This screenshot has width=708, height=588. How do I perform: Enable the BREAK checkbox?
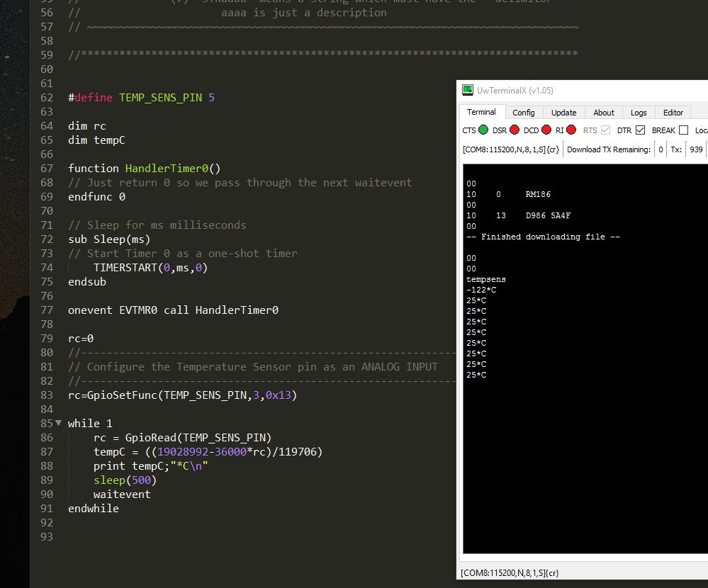click(x=683, y=130)
